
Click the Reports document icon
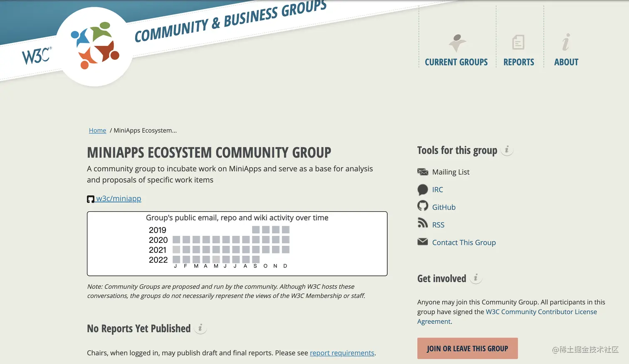tap(518, 42)
